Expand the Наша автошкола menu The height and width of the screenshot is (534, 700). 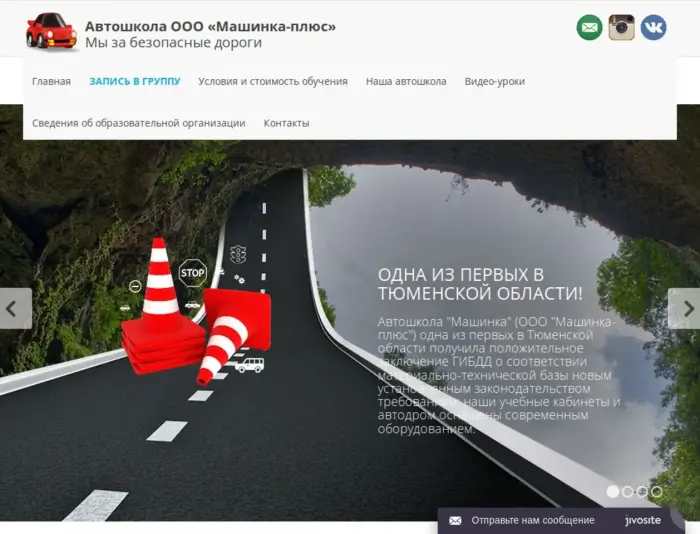pos(406,82)
